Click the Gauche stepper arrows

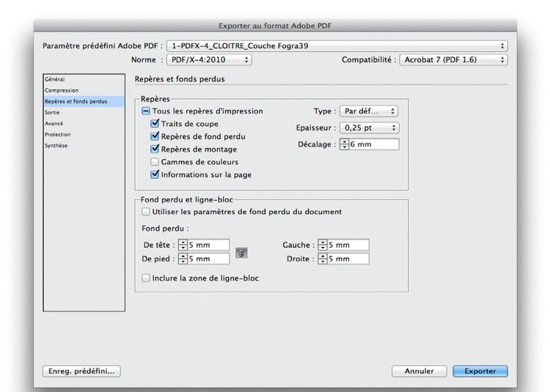[x=323, y=245]
